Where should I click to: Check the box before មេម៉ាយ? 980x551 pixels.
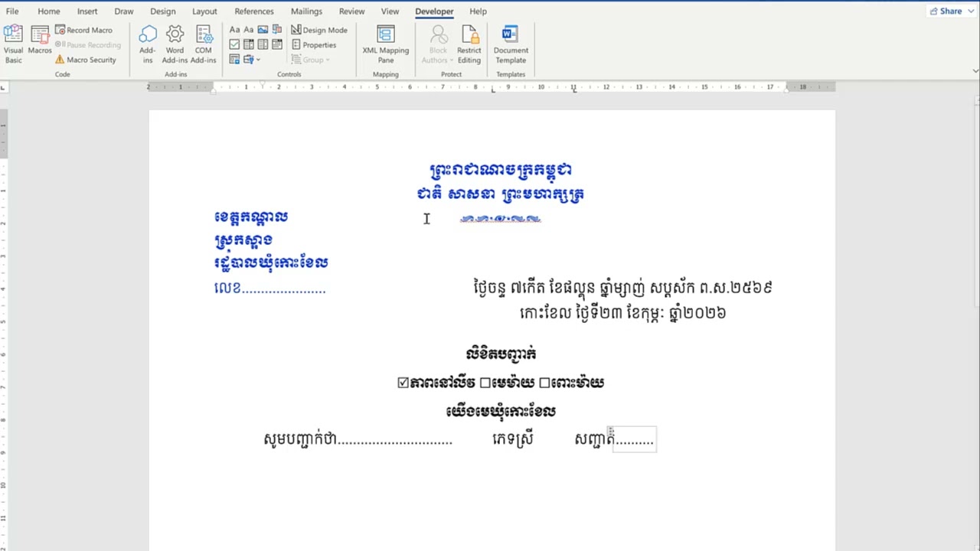(485, 383)
